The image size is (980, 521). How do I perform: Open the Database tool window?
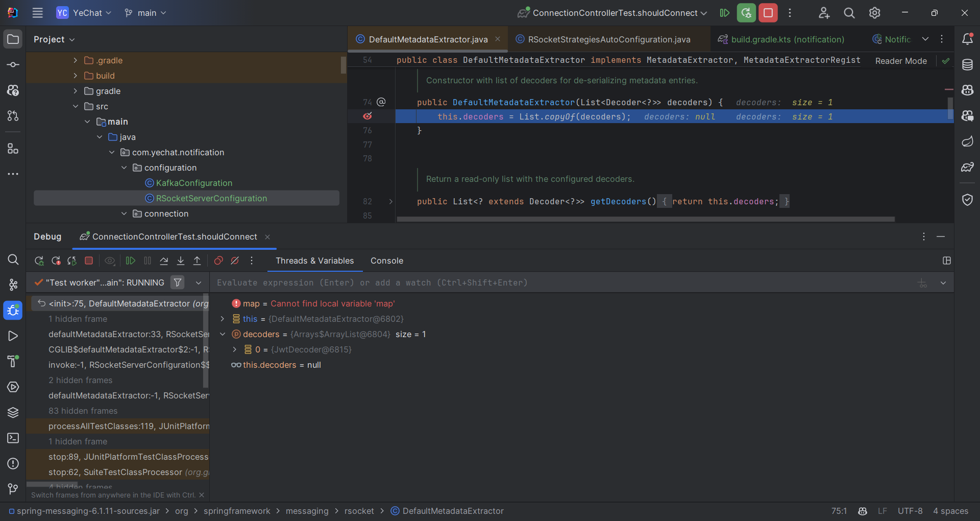[967, 65]
